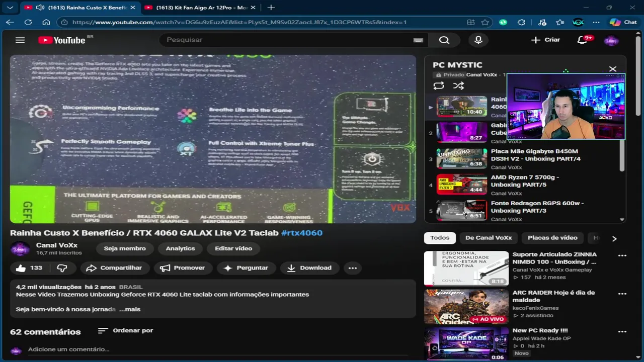The height and width of the screenshot is (362, 644).
Task: Open video Analytics
Action: pyautogui.click(x=180, y=248)
